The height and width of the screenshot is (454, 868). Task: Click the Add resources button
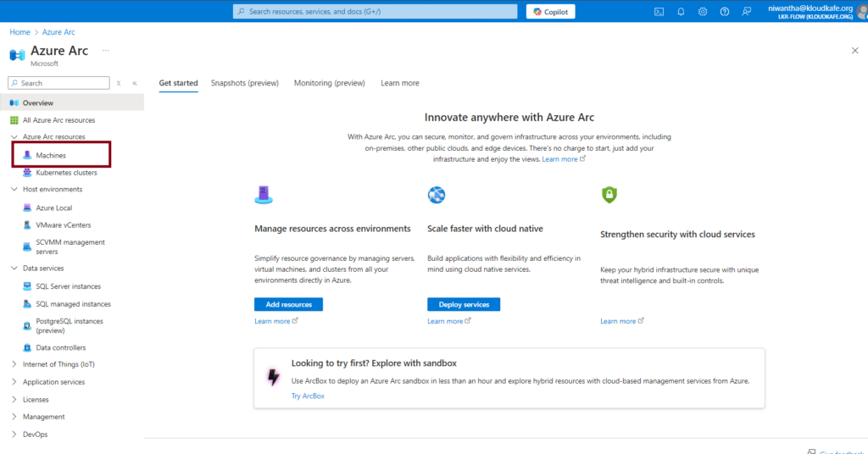pos(288,304)
